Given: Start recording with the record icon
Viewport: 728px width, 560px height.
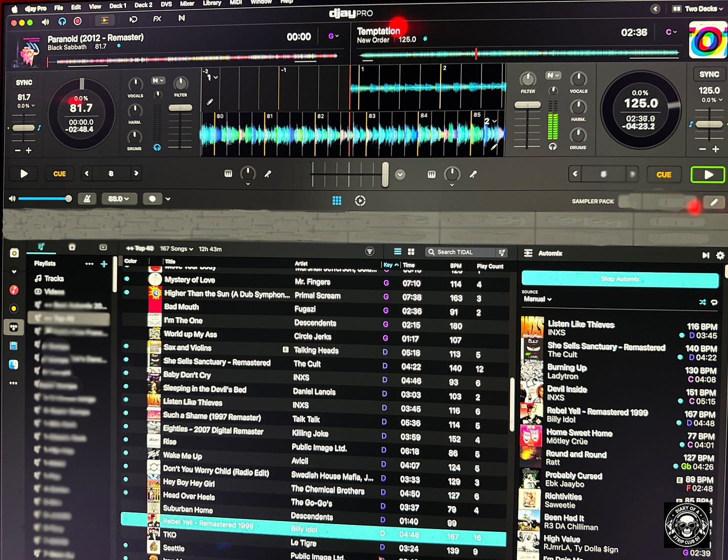Looking at the screenshot, I should click(77, 21).
